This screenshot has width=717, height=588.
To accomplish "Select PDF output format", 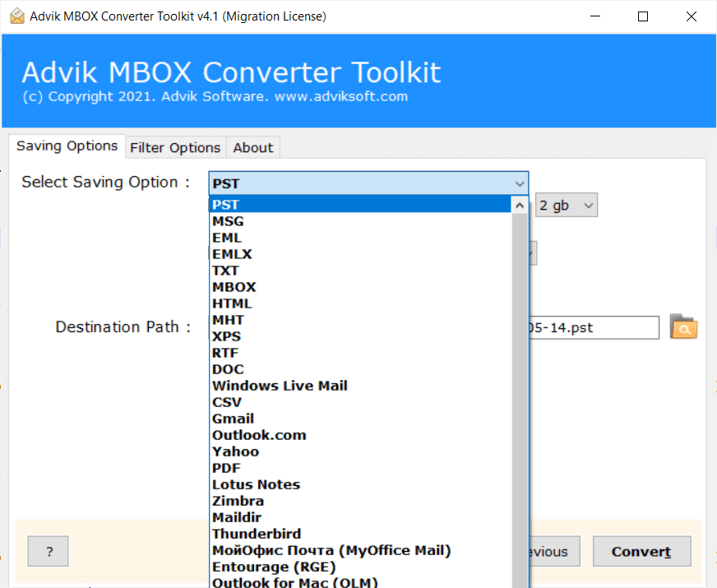I will click(x=360, y=468).
